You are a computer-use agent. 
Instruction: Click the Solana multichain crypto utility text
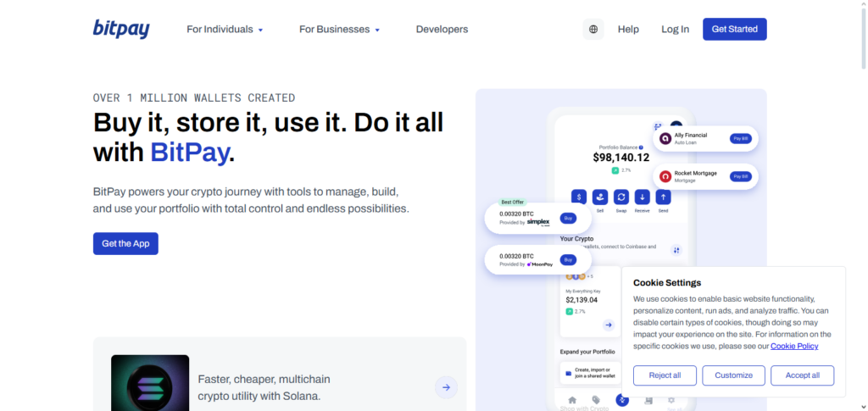click(x=264, y=388)
